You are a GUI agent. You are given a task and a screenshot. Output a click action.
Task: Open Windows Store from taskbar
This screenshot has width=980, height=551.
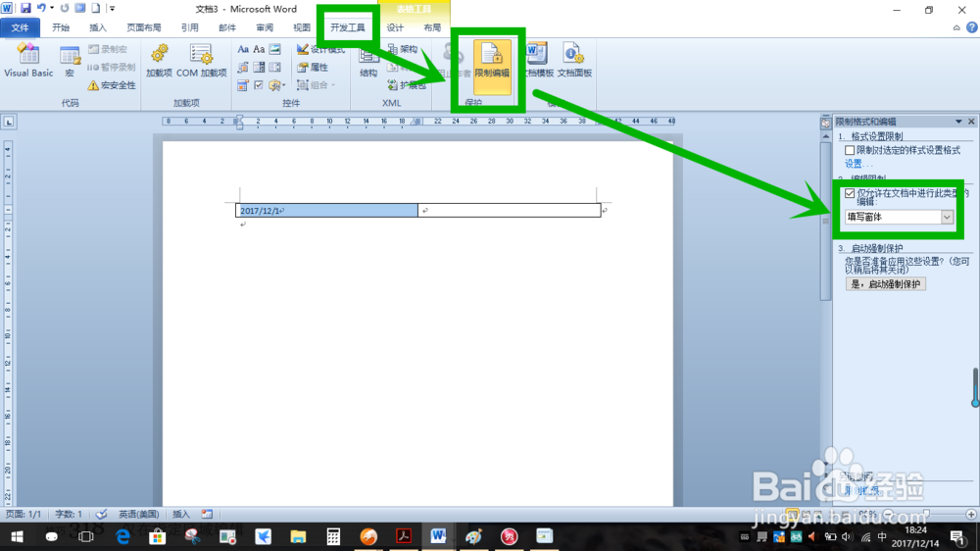point(158,536)
